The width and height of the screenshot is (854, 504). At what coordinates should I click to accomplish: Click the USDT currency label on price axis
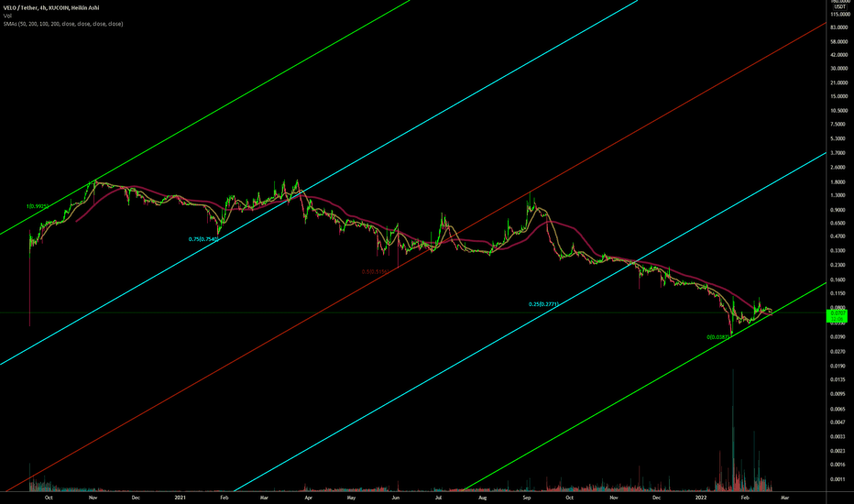(x=841, y=6)
